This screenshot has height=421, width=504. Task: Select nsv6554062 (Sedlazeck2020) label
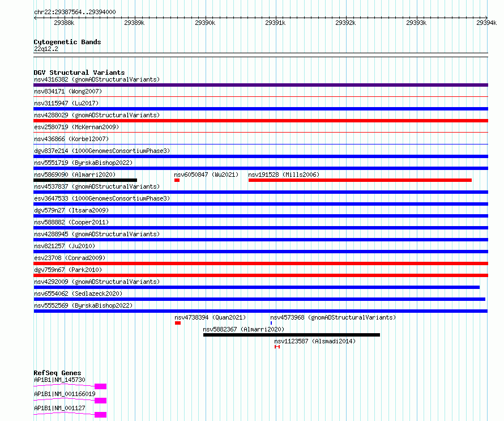[78, 294]
